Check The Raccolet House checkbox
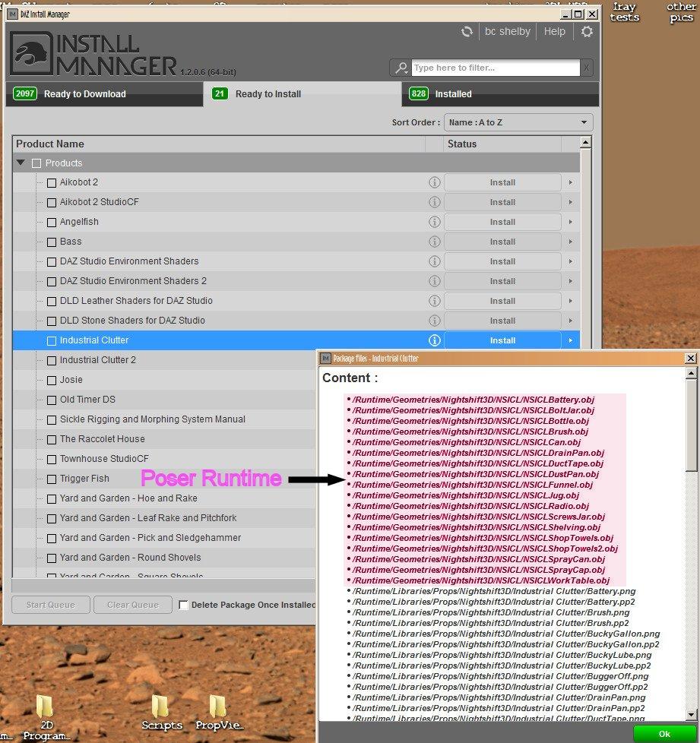 pyautogui.click(x=52, y=440)
